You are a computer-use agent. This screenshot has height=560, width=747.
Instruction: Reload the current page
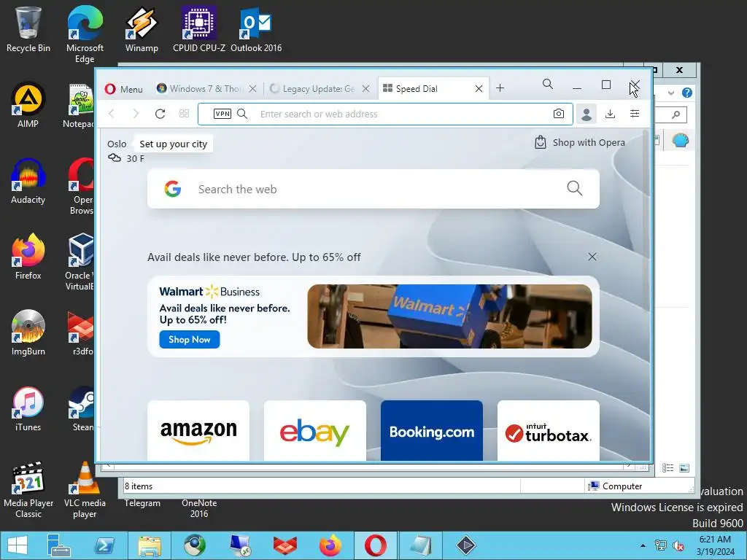click(160, 114)
